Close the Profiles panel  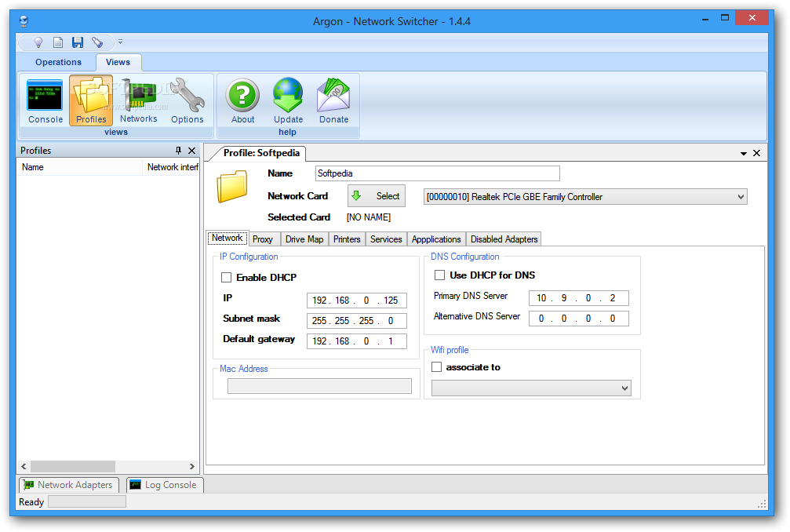pos(192,150)
